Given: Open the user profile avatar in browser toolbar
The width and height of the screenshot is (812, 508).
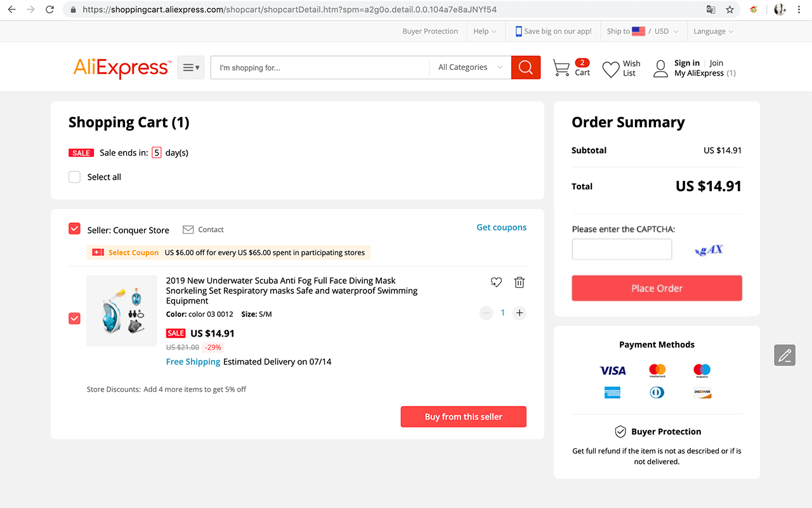Looking at the screenshot, I should point(780,10).
